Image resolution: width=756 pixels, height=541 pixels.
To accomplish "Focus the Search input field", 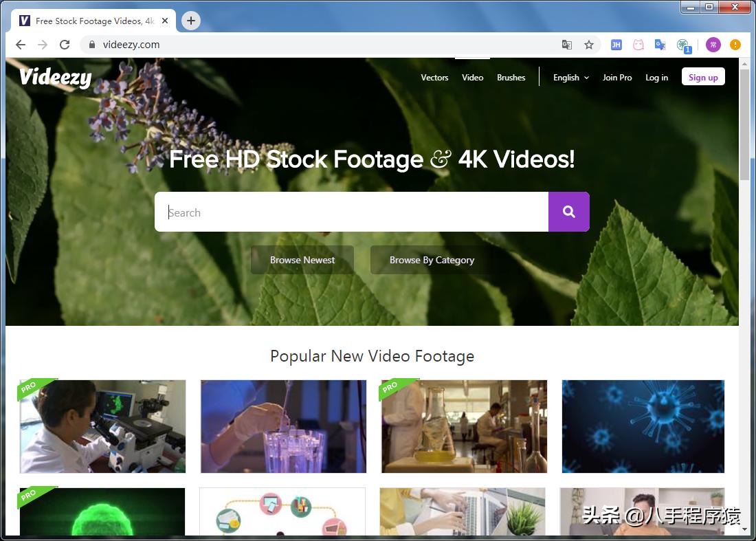I will (351, 212).
